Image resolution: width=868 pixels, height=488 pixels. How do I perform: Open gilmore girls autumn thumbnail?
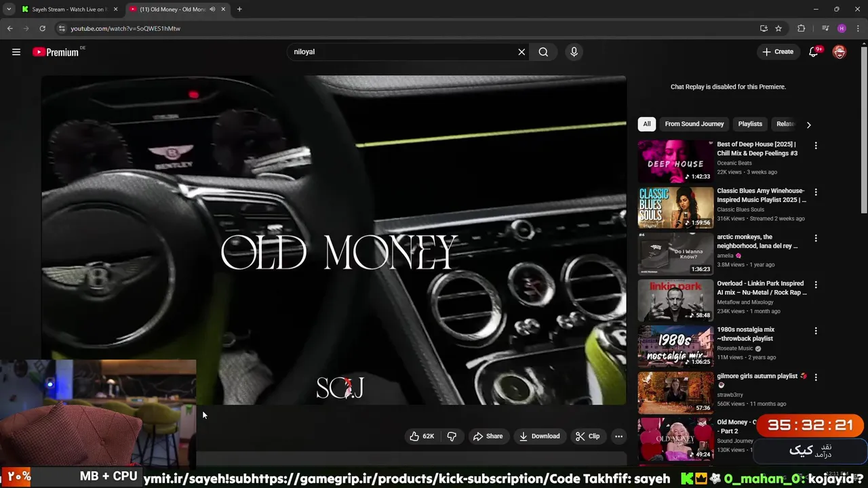tap(675, 392)
